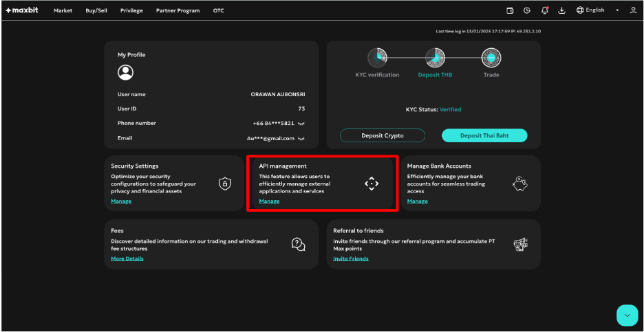Viewport: 644px width, 332px height.
Task: Click the Security Settings shield lock icon
Action: pos(225,184)
